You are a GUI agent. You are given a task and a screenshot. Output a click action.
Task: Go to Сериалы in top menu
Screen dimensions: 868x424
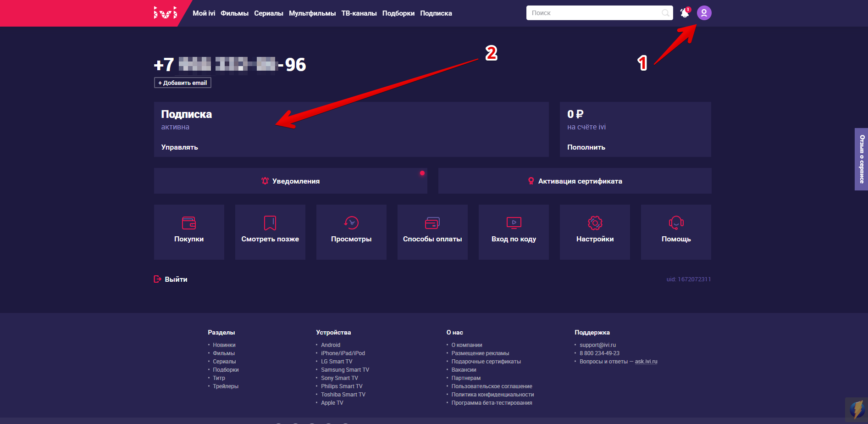pos(269,13)
